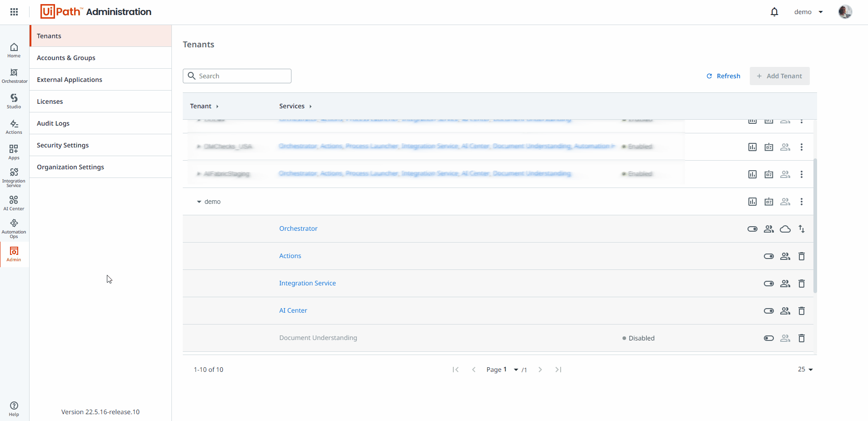Delete the AI Center service
Screen dimensions: 868x421
tap(802, 311)
